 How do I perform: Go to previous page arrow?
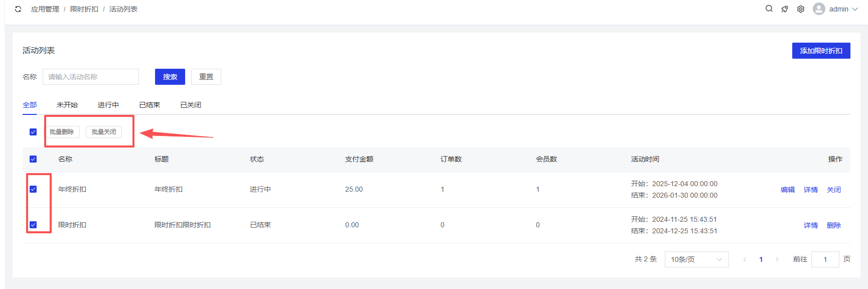pos(745,259)
